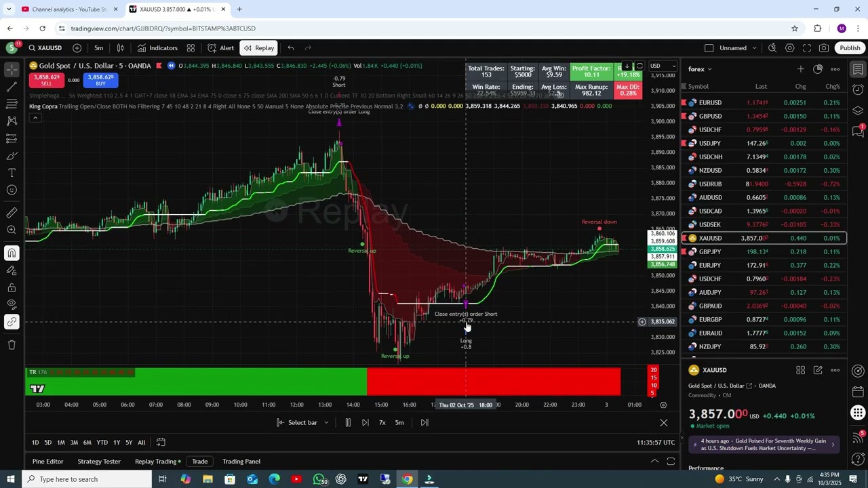Open the indicator templates grid icon

point(191,48)
